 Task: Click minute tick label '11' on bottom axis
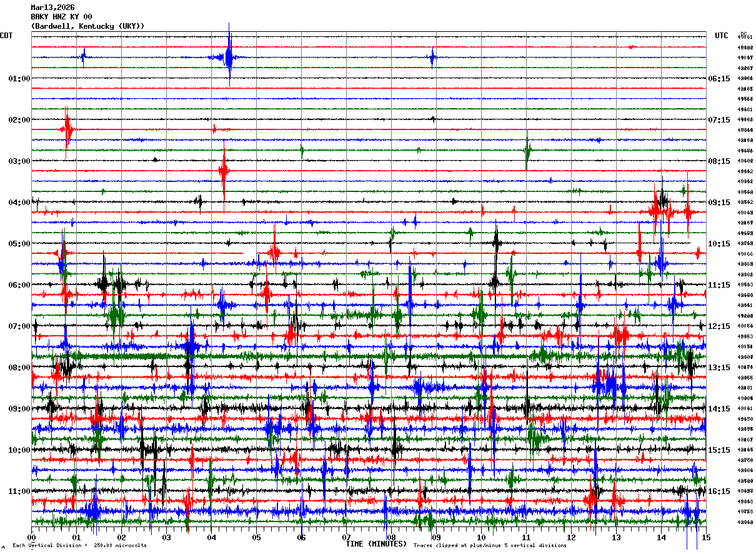526,538
